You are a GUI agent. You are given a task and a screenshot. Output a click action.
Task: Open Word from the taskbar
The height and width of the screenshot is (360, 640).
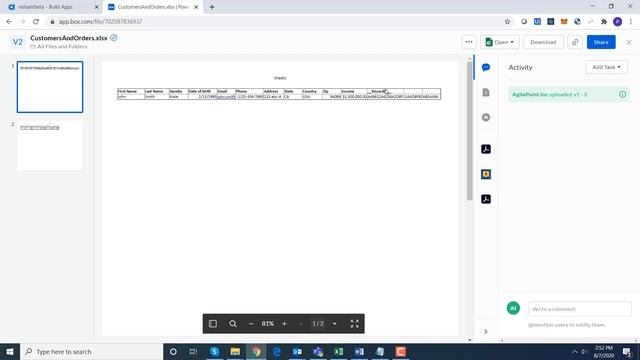coord(359,351)
